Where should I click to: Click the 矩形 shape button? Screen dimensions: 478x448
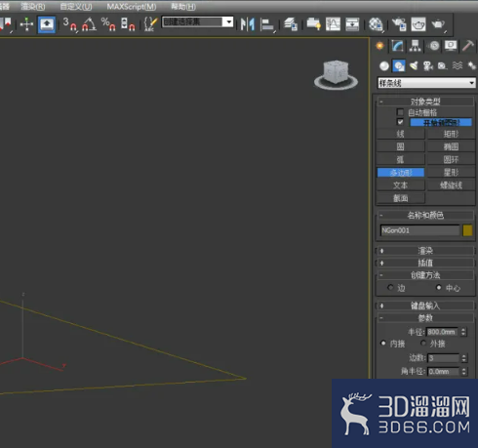pyautogui.click(x=451, y=134)
